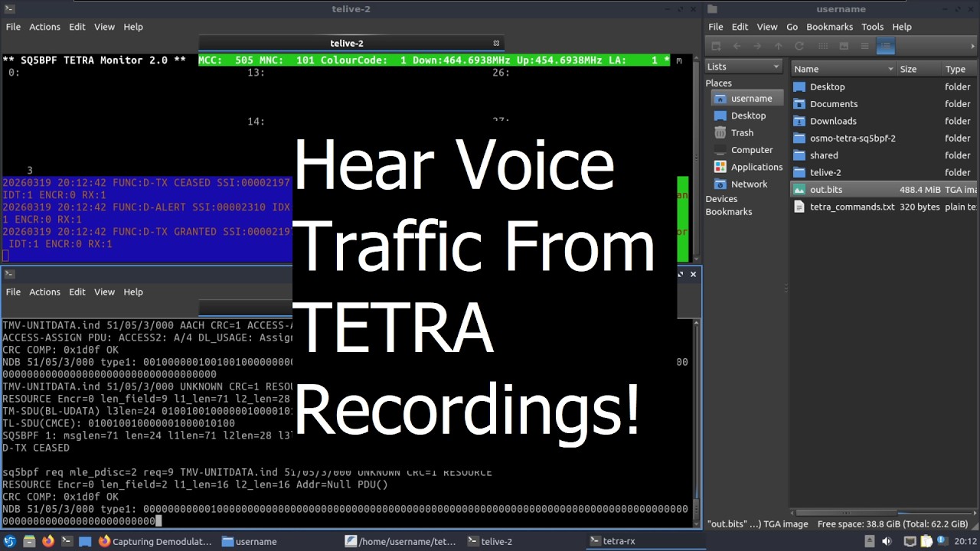Screen dimensions: 980x551
Task: Launch Firefox from taskbar quicklaunch
Action: (x=48, y=541)
